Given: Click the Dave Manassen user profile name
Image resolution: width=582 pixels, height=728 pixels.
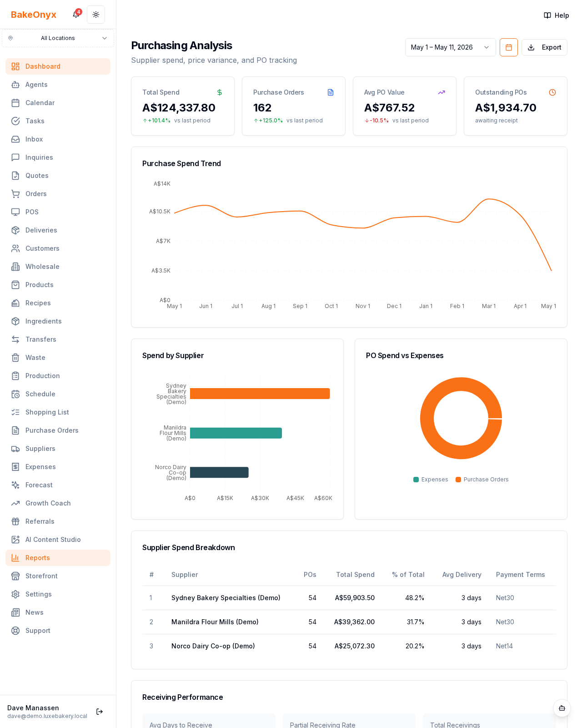Looking at the screenshot, I should (x=33, y=708).
